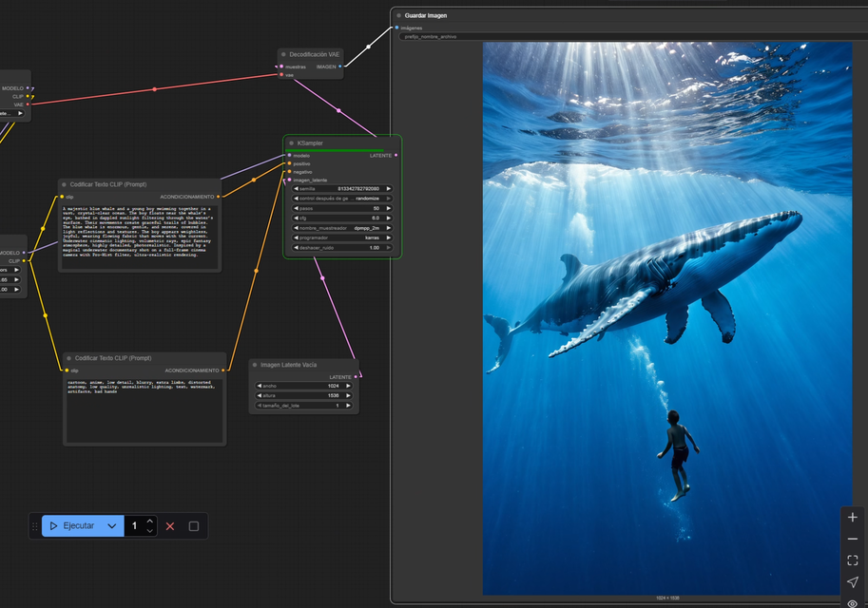Click the prefijo_nombre_archivo field
The height and width of the screenshot is (608, 868).
click(x=633, y=36)
